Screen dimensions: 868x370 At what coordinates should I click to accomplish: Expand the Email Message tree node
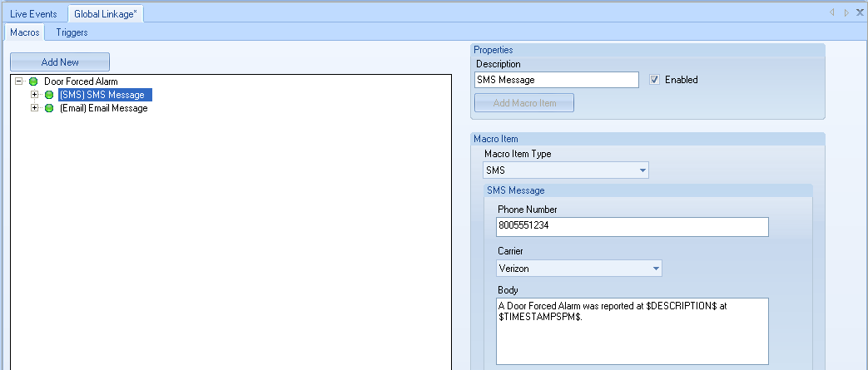pos(34,108)
